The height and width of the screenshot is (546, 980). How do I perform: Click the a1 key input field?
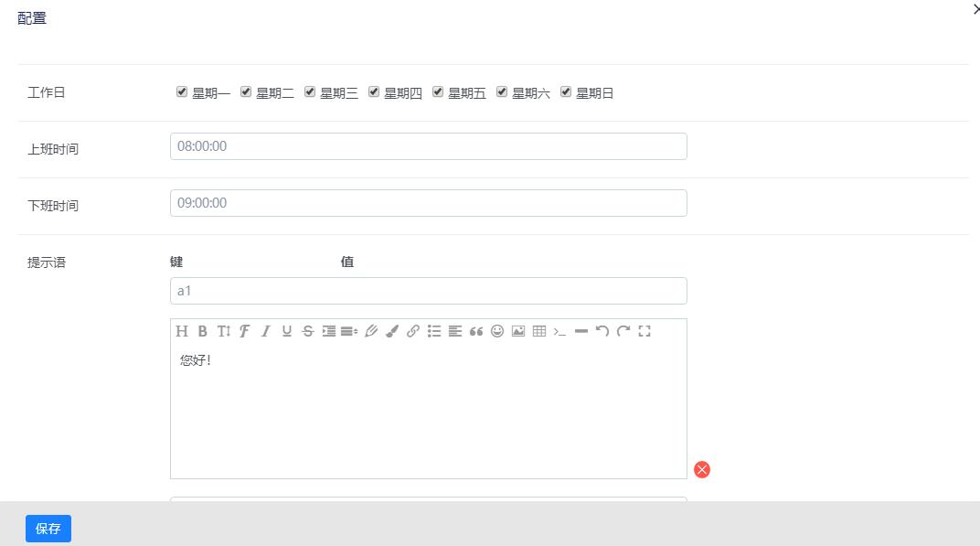[428, 291]
